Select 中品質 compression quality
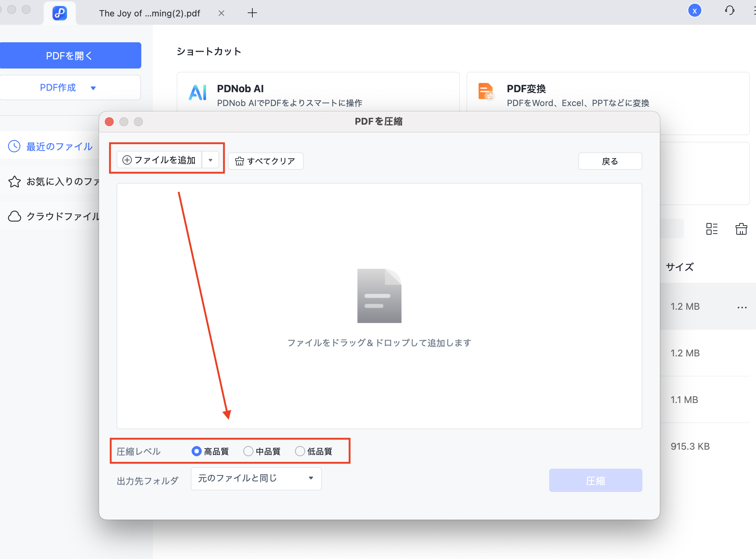The image size is (756, 559). point(248,451)
